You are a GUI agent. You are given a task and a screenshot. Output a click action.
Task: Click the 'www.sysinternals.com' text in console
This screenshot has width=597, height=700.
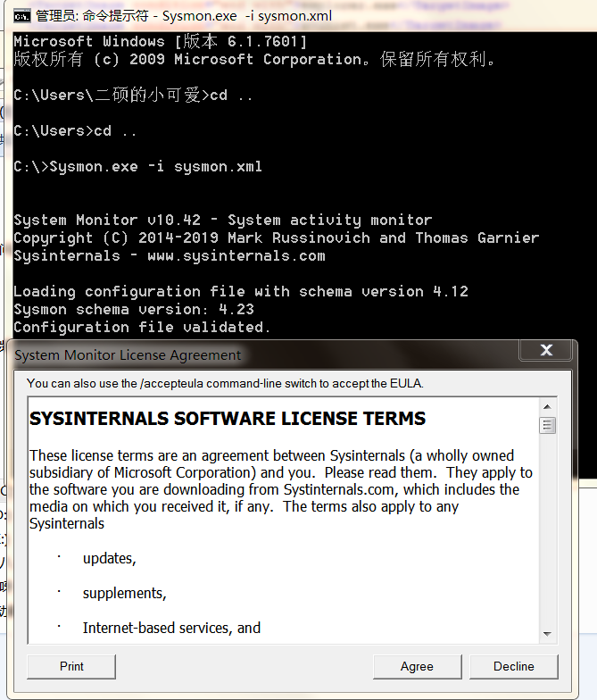click(x=236, y=255)
